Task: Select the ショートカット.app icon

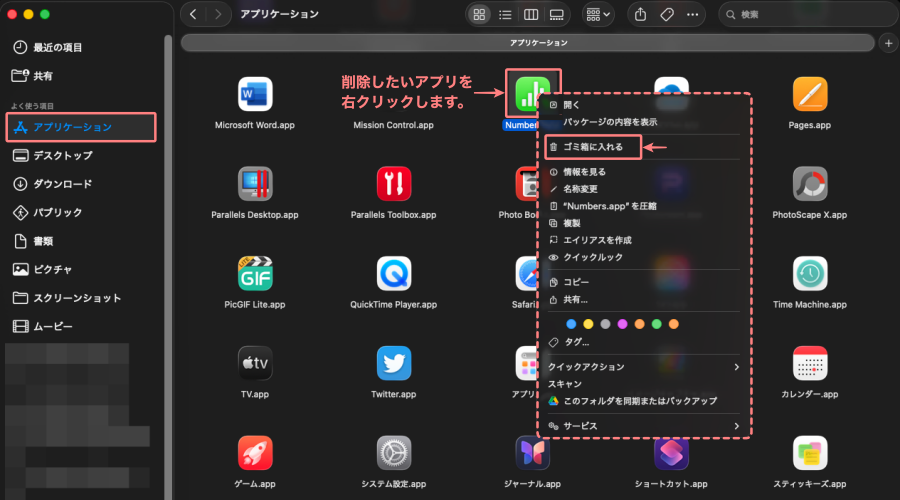Action: (671, 453)
